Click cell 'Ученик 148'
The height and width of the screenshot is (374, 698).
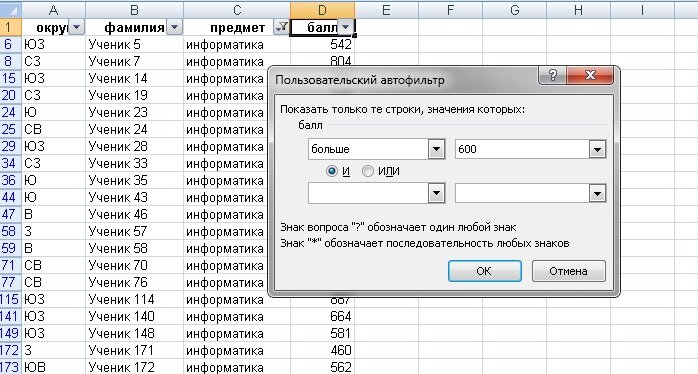tap(134, 333)
